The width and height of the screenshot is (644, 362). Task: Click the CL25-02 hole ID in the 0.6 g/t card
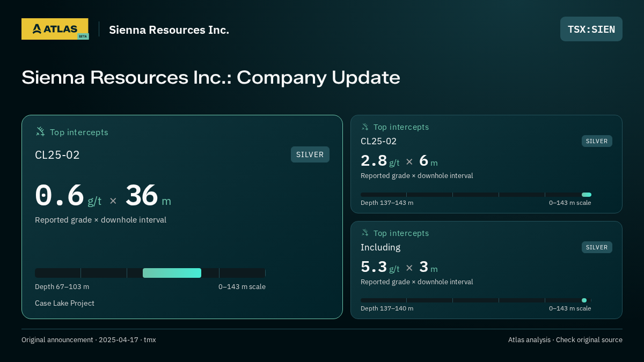click(x=57, y=155)
